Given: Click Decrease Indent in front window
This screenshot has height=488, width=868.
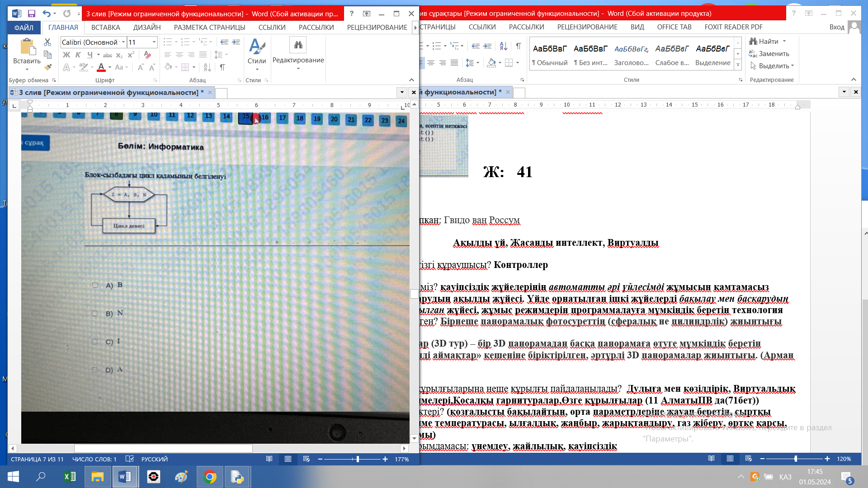Looking at the screenshot, I should tap(224, 42).
